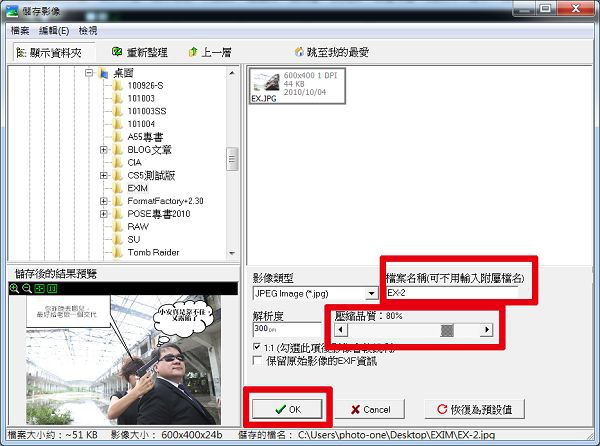
Task: Expand the POSE專書2010 folder
Action: pyautogui.click(x=103, y=214)
